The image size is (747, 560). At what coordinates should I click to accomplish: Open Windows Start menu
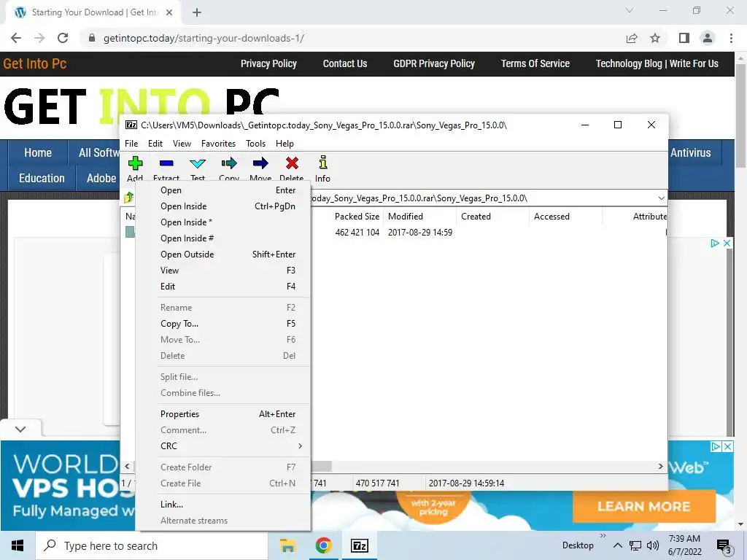[18, 545]
